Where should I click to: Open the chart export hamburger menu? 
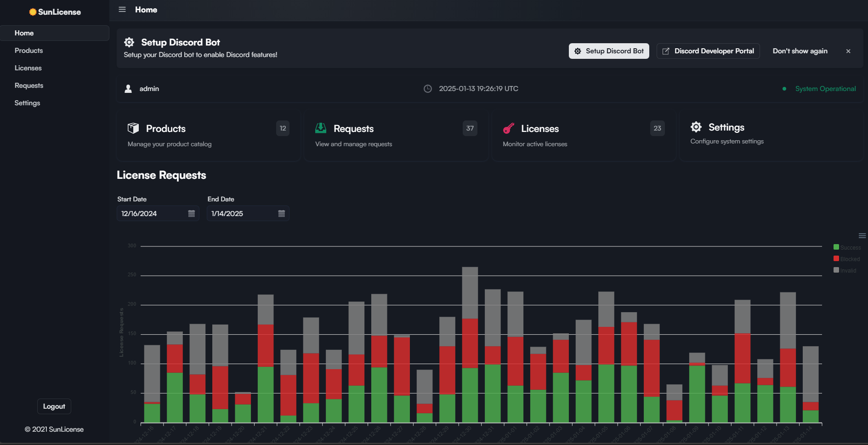pos(862,236)
